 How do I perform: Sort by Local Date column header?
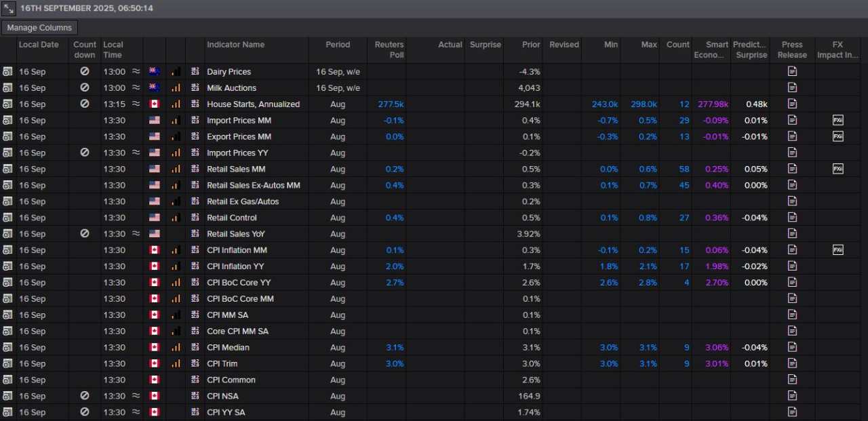pos(39,45)
